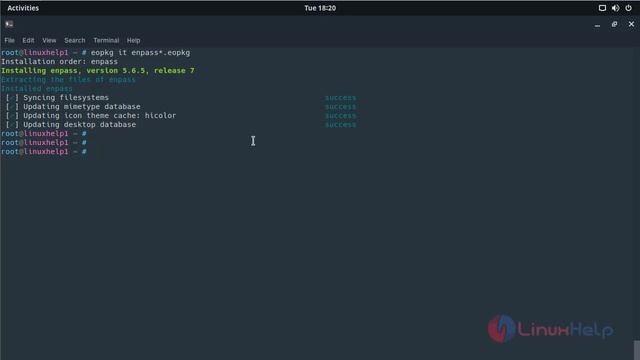
Task: Click 'success' next to Updating icon theme cache
Action: click(340, 116)
